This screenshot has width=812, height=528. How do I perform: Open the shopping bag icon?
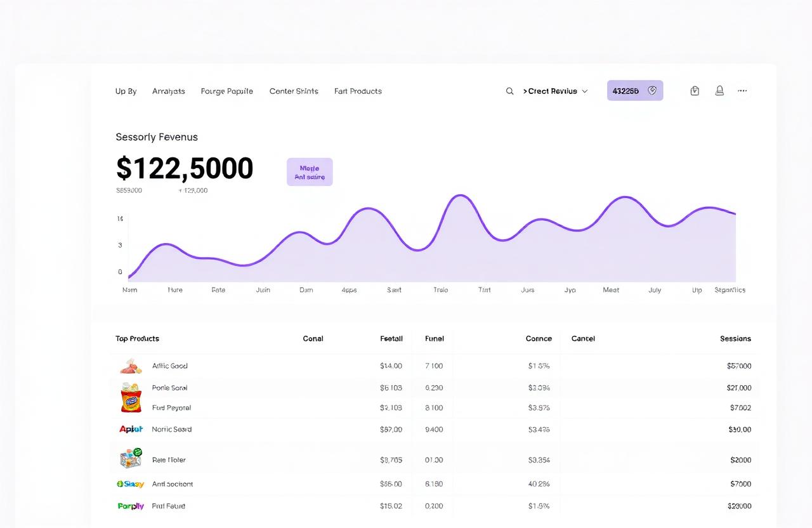pyautogui.click(x=695, y=91)
